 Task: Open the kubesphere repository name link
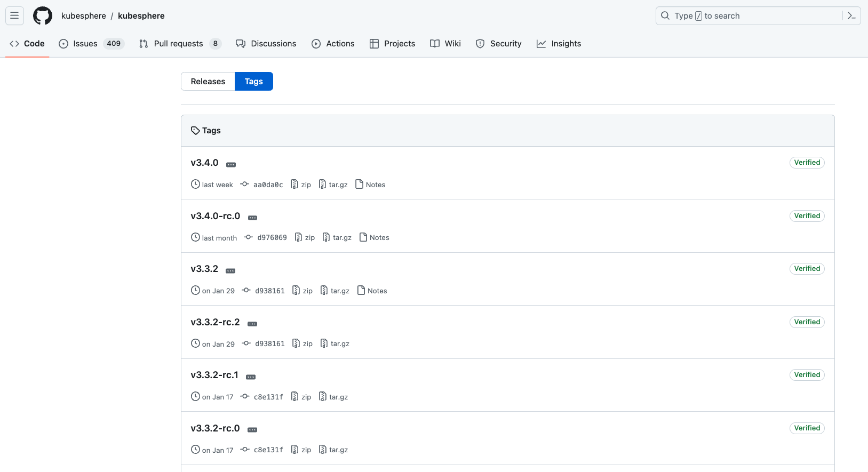tap(141, 16)
